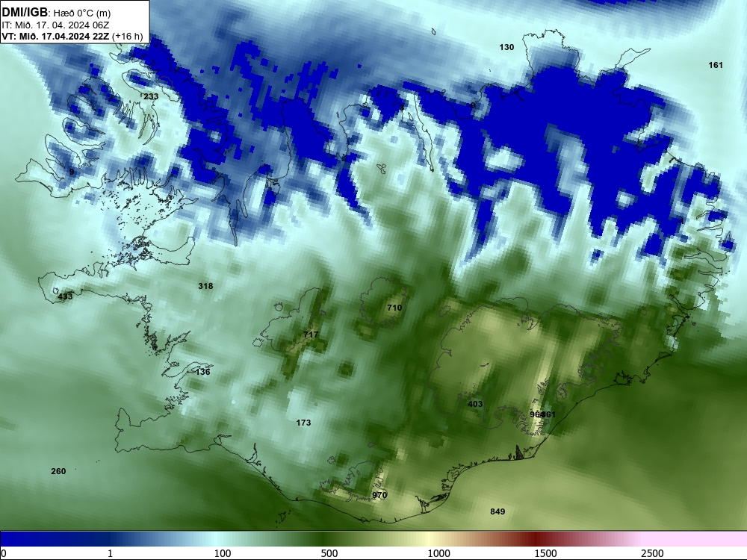Image resolution: width=747 pixels, height=560 pixels.
Task: Select the 260 value over the ocean
Action: pyautogui.click(x=58, y=471)
